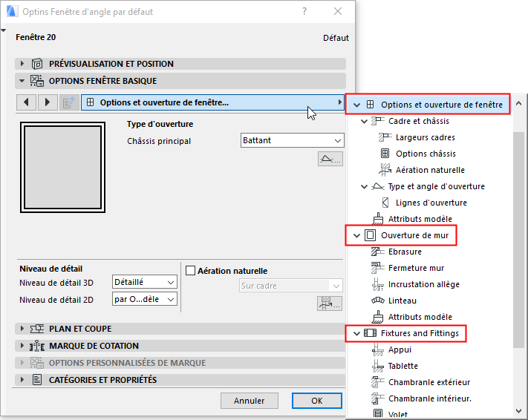Select Attributs modèle under Ouverture de mur

point(420,317)
